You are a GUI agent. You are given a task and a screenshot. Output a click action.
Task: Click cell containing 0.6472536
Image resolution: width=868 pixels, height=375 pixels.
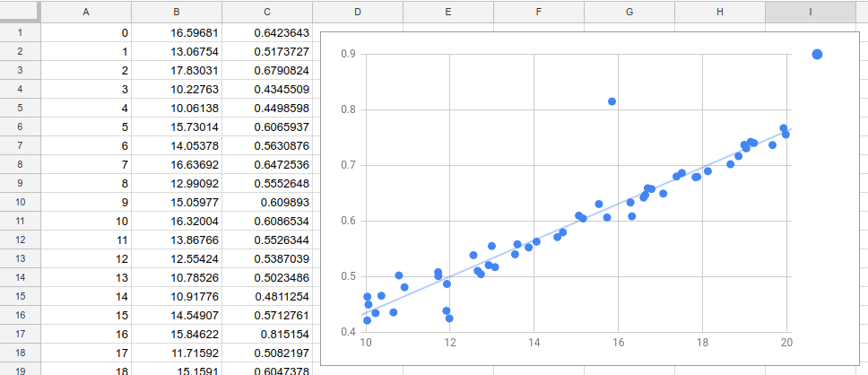coord(267,164)
